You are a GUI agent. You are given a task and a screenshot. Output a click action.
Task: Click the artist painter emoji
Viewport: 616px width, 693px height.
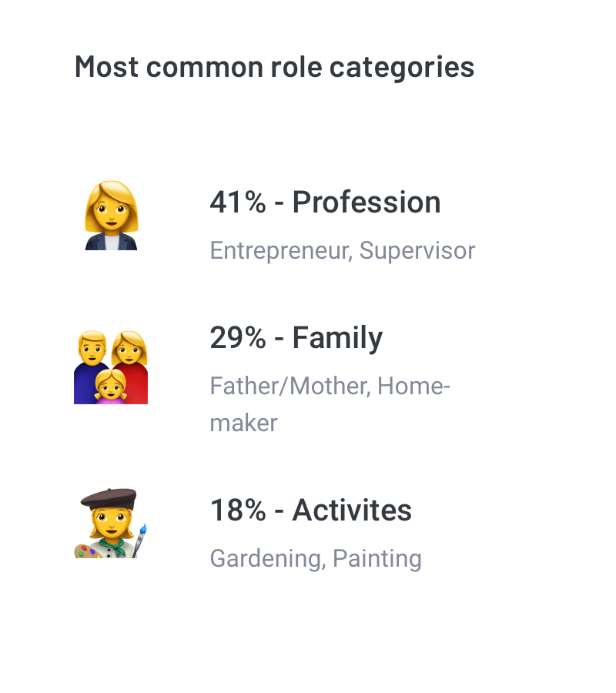[111, 523]
